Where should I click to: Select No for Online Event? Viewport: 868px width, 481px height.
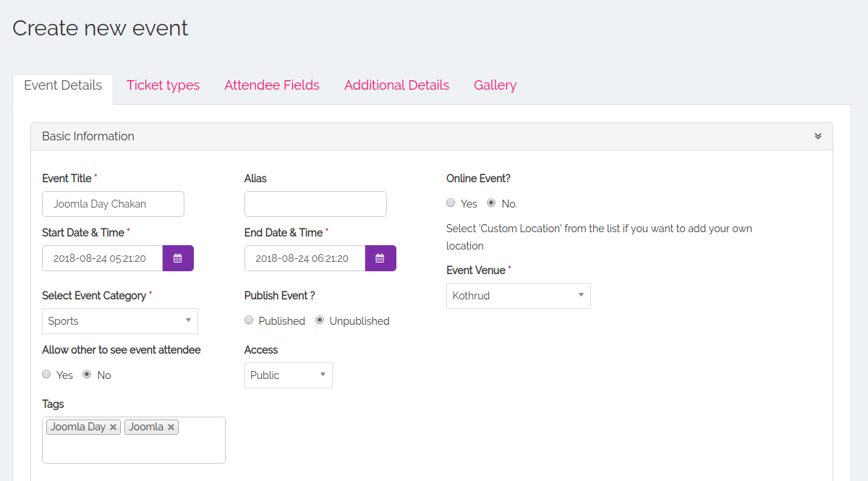(x=491, y=203)
